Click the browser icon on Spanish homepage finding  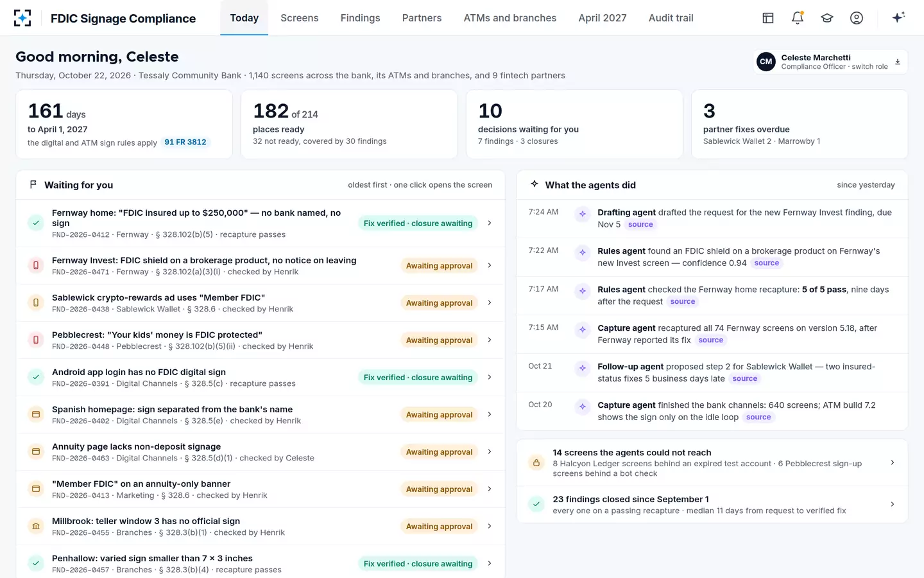[x=36, y=414]
